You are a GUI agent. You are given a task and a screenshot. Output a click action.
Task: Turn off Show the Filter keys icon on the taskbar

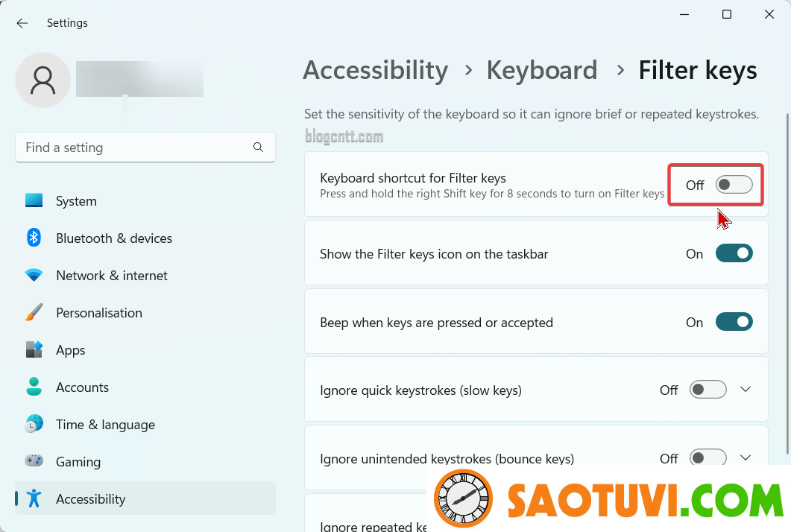(x=734, y=253)
